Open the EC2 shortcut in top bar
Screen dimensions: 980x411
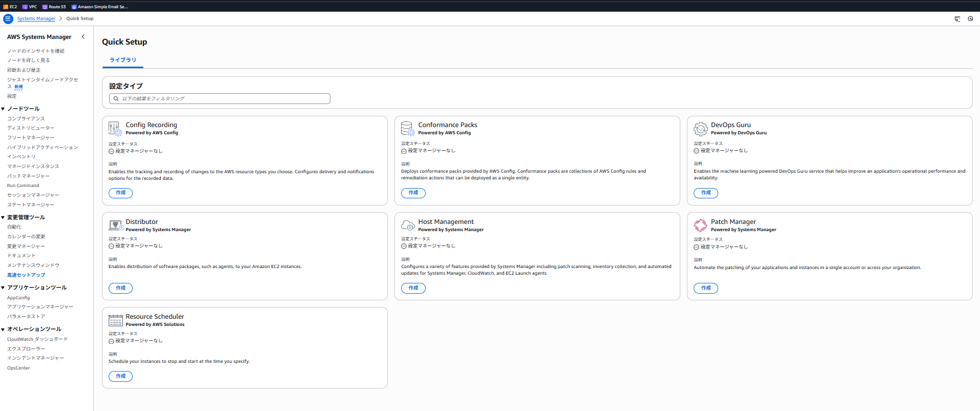pyautogui.click(x=10, y=7)
